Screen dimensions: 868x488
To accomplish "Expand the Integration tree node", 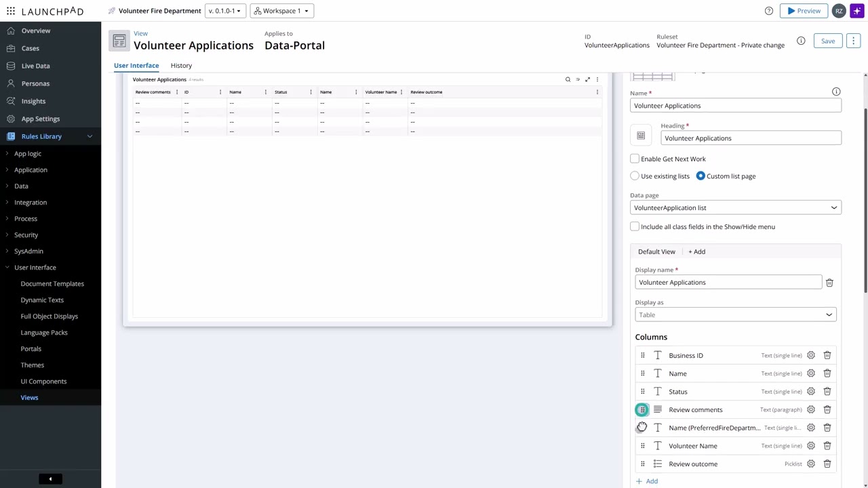I will pyautogui.click(x=7, y=203).
